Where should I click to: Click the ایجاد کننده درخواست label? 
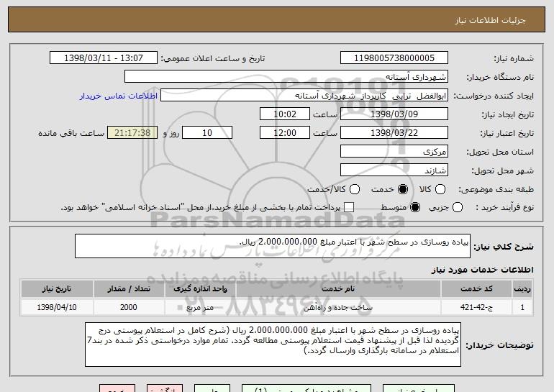[x=494, y=96]
